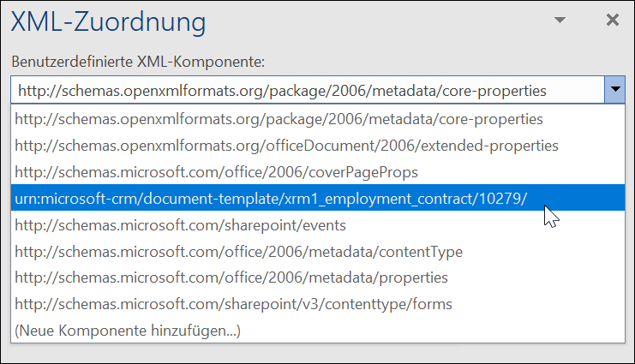Click the XML-Zuordnung pane title
Screen dimensions: 635x364
tap(108, 21)
